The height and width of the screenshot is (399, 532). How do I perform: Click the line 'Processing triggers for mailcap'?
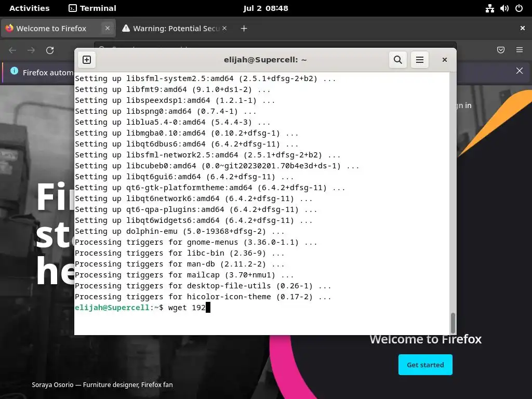[x=184, y=274]
